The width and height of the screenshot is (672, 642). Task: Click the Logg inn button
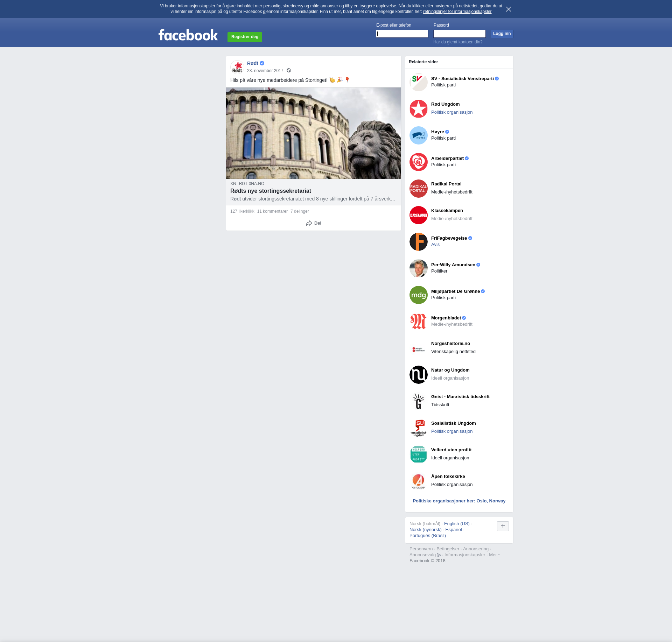(x=502, y=34)
